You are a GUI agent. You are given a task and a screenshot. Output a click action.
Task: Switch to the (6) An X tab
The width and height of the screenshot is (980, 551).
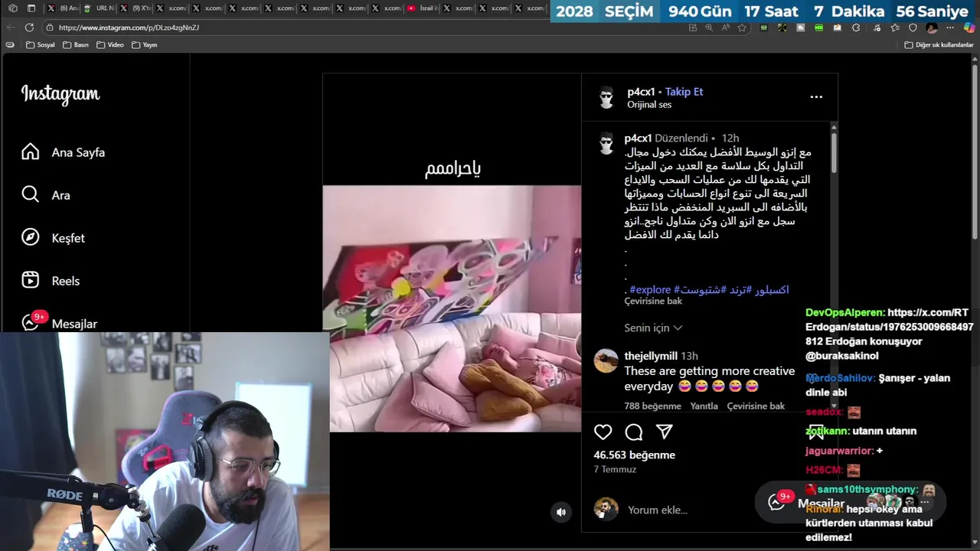(63, 8)
